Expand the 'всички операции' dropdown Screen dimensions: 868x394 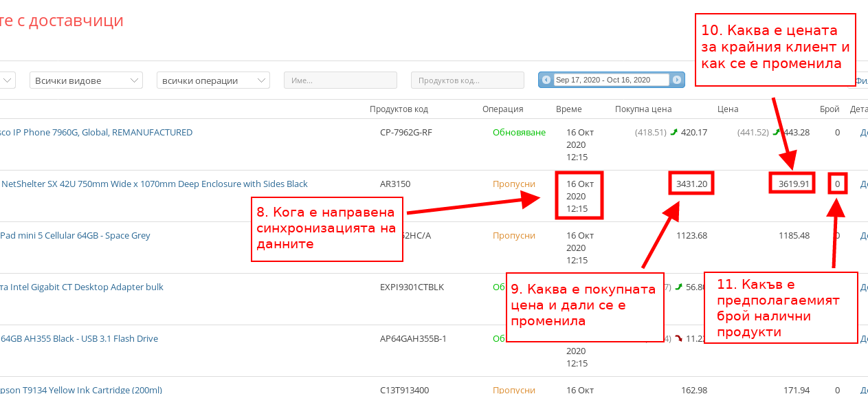pos(213,80)
